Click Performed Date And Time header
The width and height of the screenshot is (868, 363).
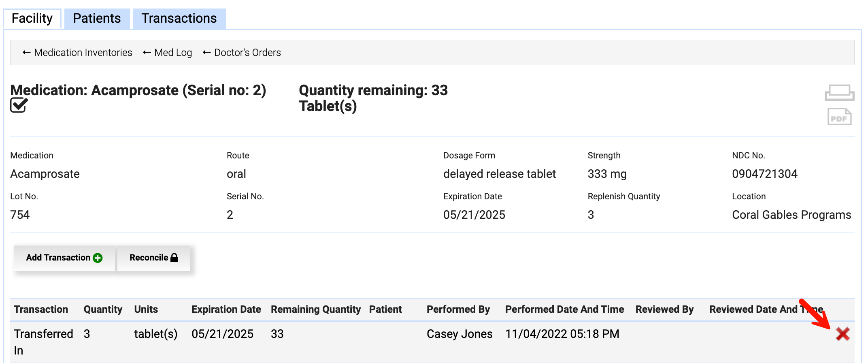pos(564,310)
